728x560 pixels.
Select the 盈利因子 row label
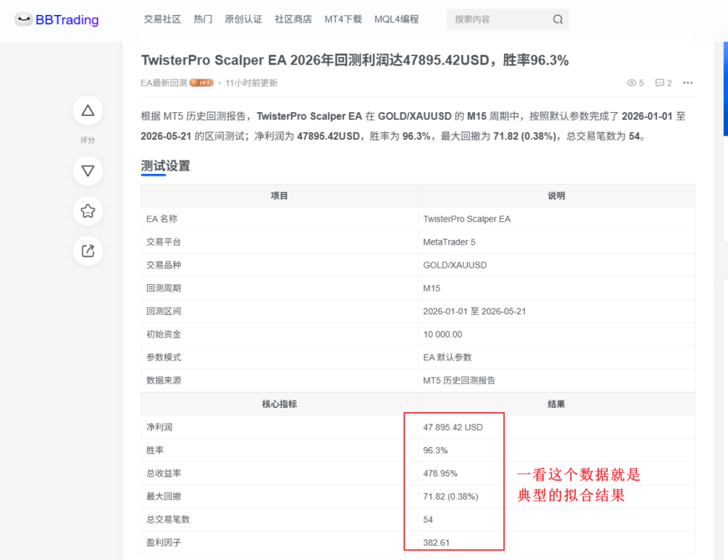point(164,542)
